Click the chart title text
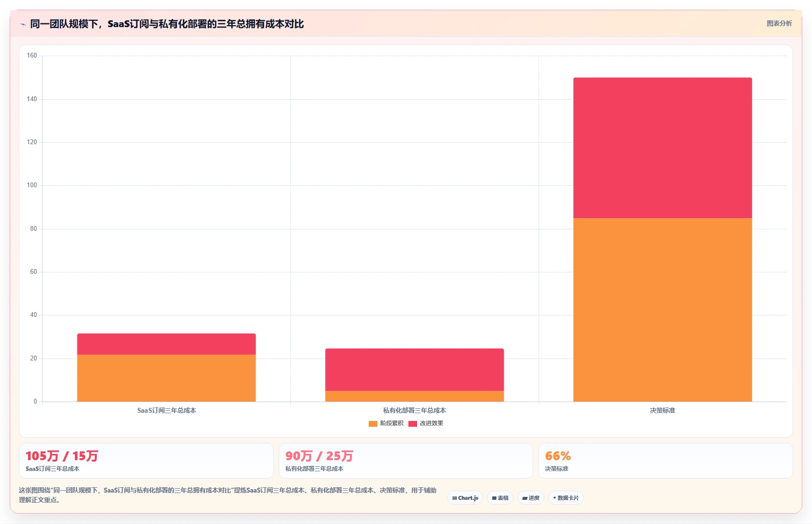The image size is (812, 524). click(167, 24)
